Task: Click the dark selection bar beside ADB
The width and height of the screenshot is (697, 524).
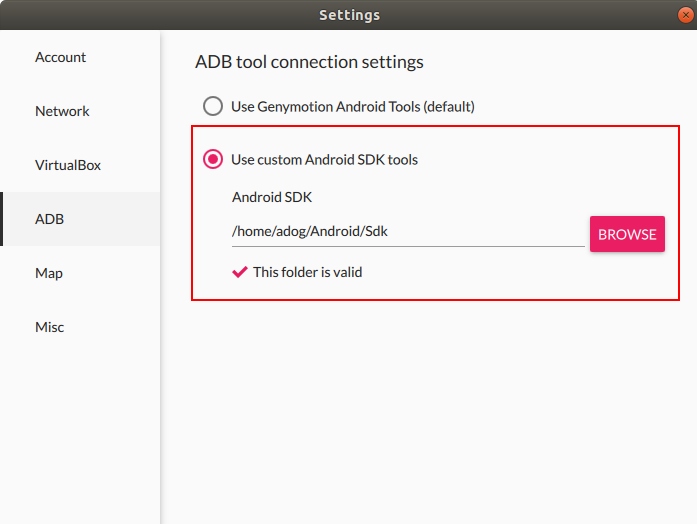Action: (2, 219)
